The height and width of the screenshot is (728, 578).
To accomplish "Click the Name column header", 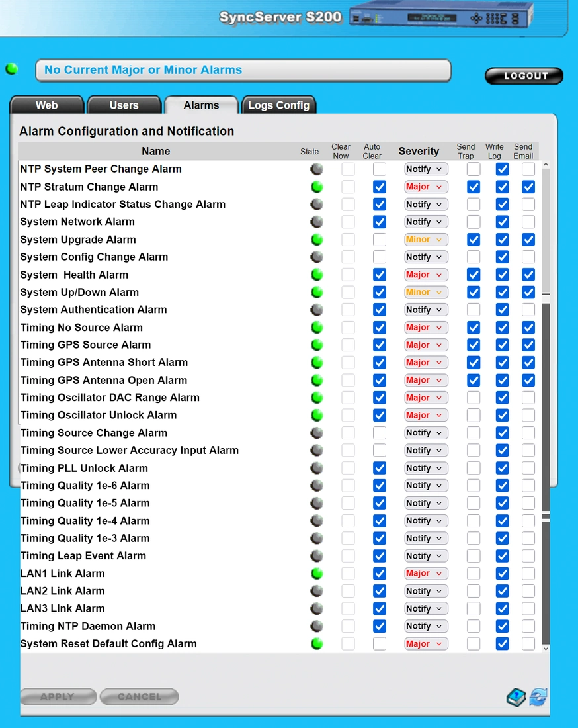I will click(156, 152).
